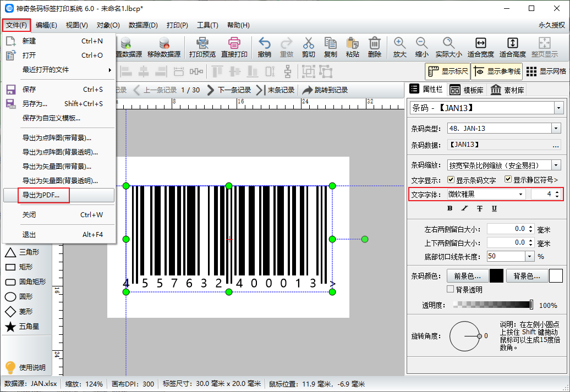Click the Remove Data Source (移除数据源) icon
Image resolution: width=570 pixels, height=392 pixels.
[164, 43]
